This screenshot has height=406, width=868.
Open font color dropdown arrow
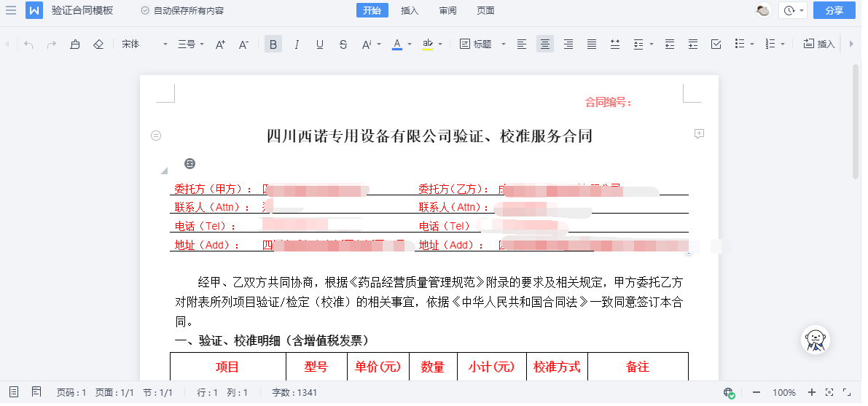[x=410, y=44]
